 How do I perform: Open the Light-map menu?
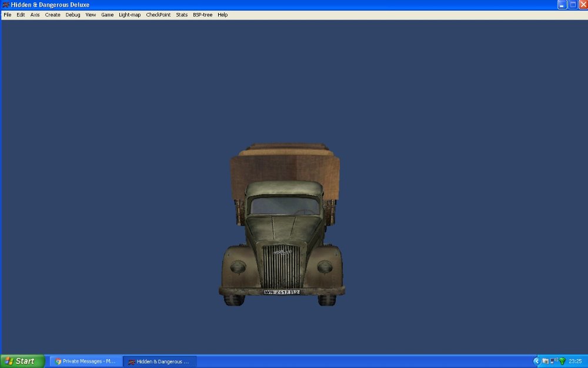pyautogui.click(x=129, y=15)
